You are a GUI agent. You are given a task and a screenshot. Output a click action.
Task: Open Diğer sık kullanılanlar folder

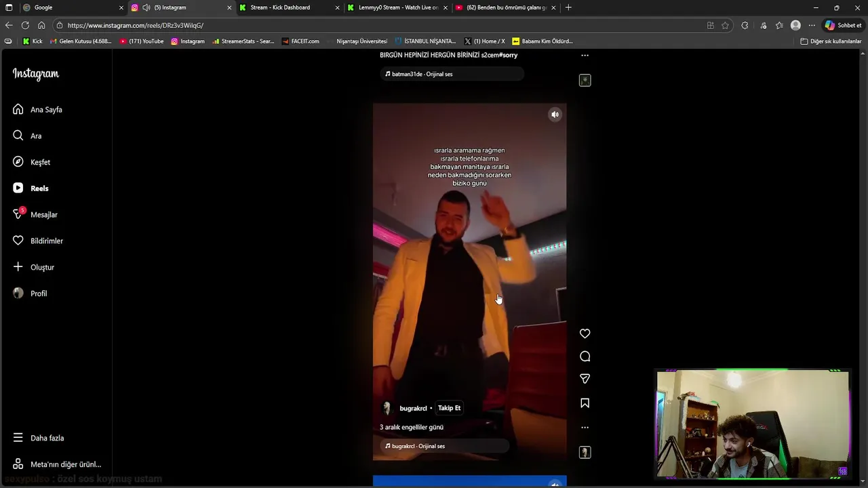[x=831, y=41]
